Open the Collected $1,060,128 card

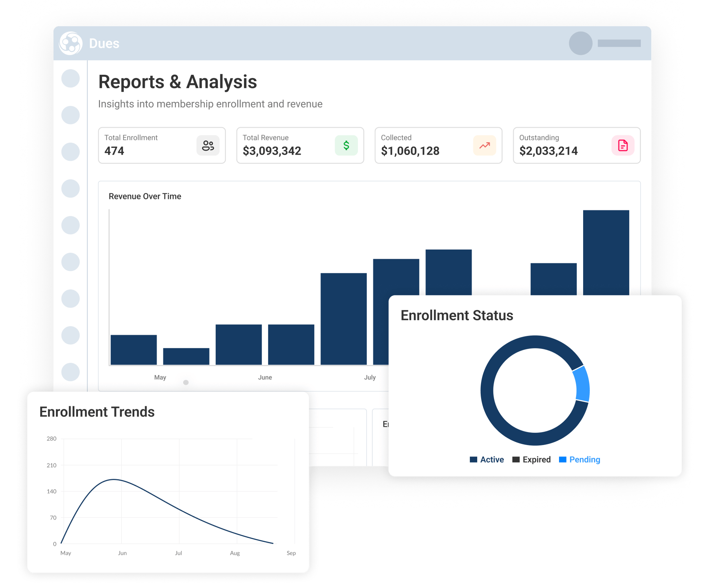[438, 145]
